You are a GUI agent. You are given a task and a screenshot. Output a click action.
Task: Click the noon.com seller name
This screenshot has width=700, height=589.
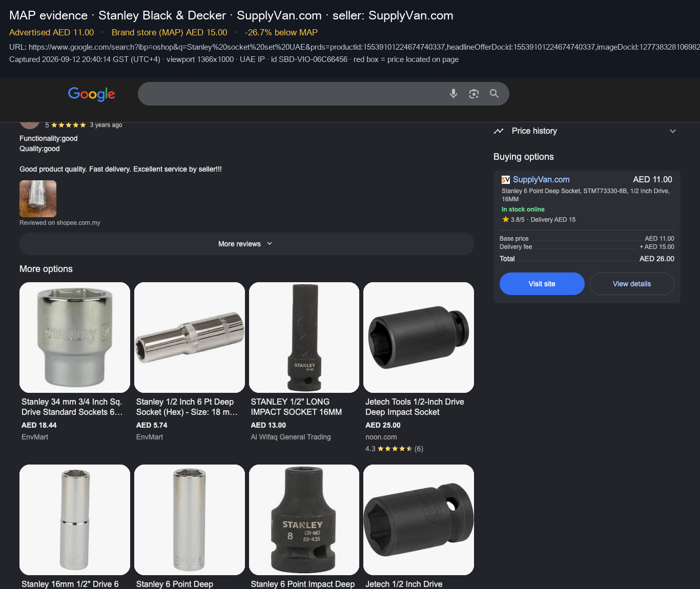pos(381,437)
